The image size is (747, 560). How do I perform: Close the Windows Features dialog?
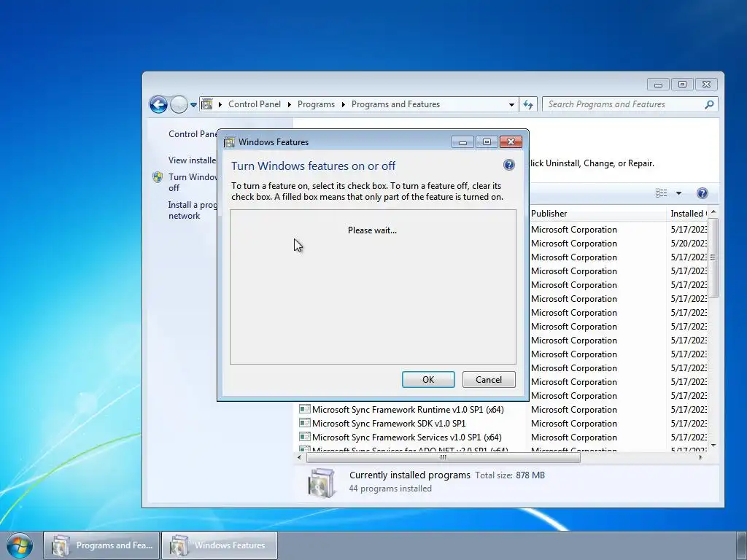point(511,142)
